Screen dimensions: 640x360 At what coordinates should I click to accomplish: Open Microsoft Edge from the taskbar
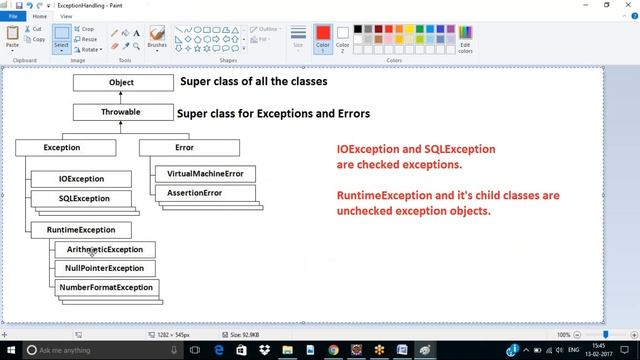(x=219, y=350)
